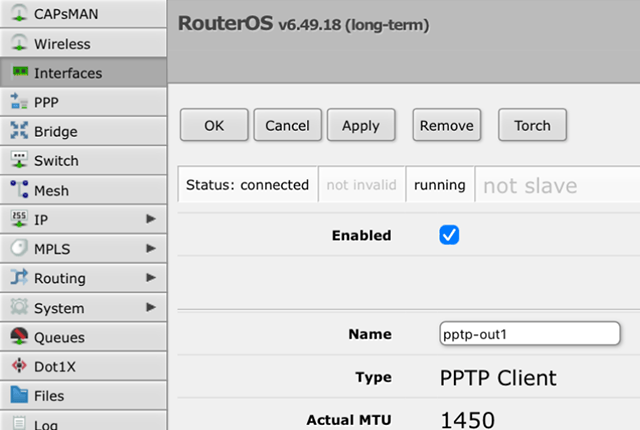This screenshot has width=640, height=430.
Task: Click the Actual MTU value 1450
Action: tap(468, 420)
